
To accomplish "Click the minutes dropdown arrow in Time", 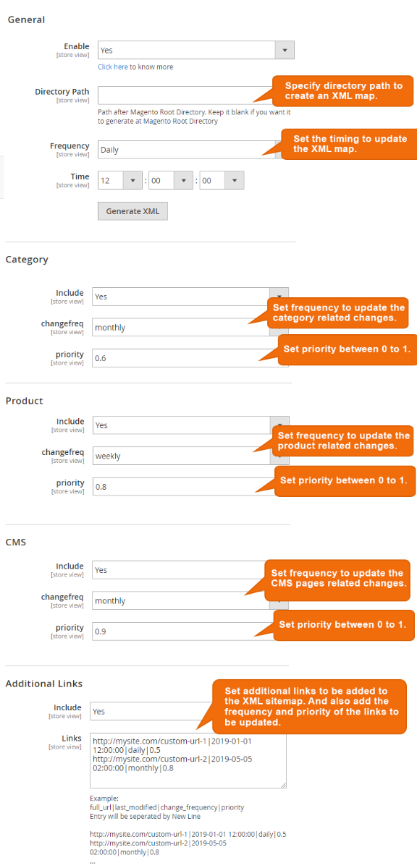I will 182,180.
